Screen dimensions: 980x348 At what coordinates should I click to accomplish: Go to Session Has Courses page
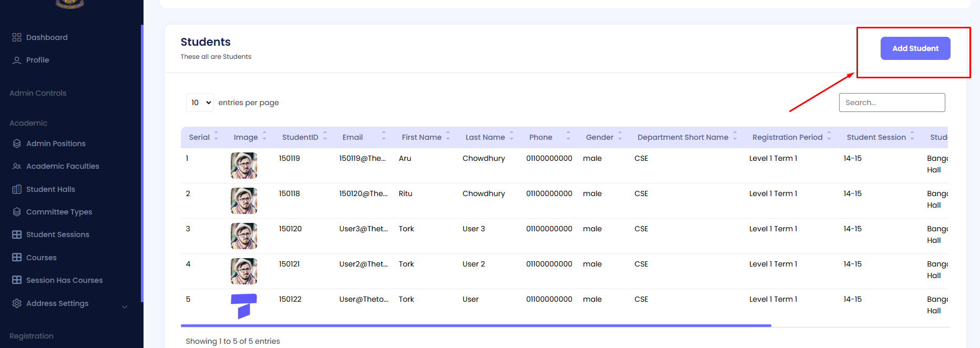click(64, 280)
